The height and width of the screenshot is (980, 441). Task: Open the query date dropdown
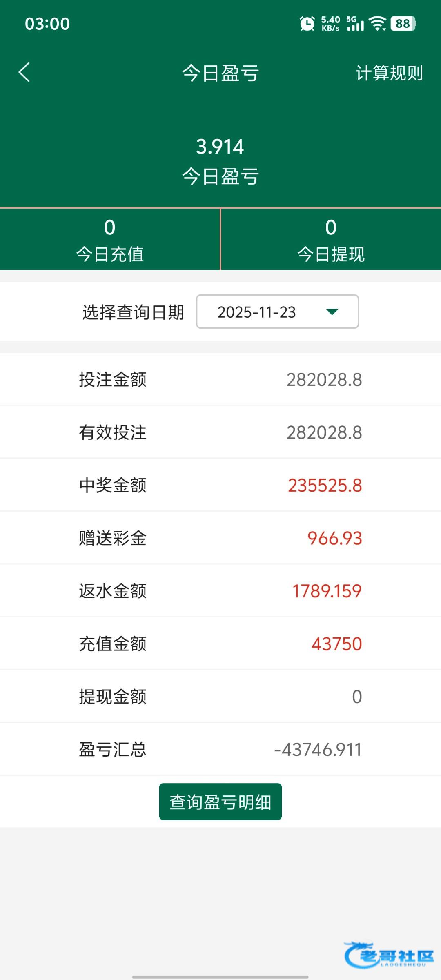pyautogui.click(x=277, y=312)
